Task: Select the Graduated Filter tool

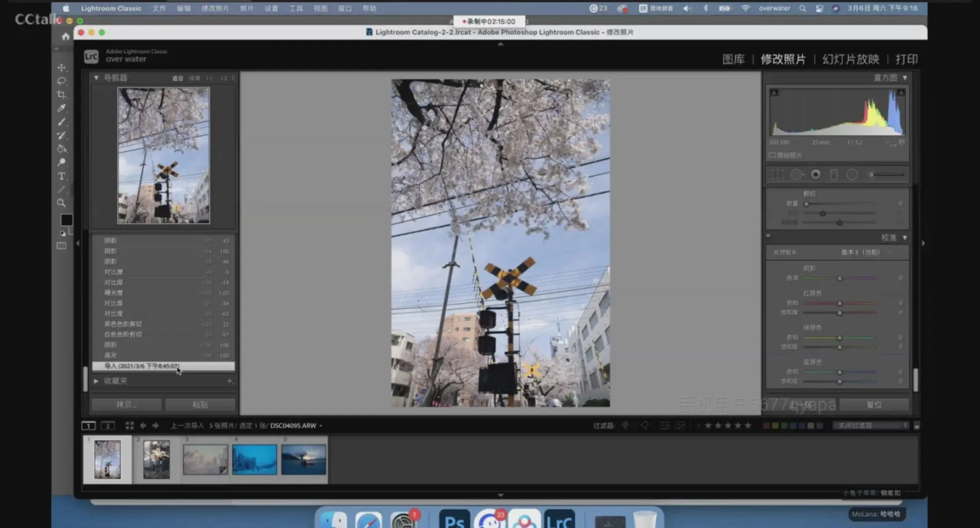Action: 834,174
